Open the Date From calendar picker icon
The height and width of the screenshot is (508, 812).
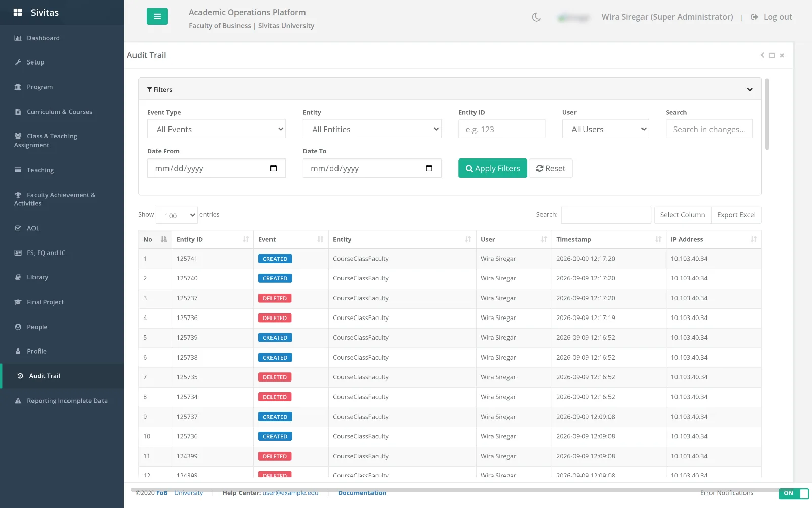[274, 168]
